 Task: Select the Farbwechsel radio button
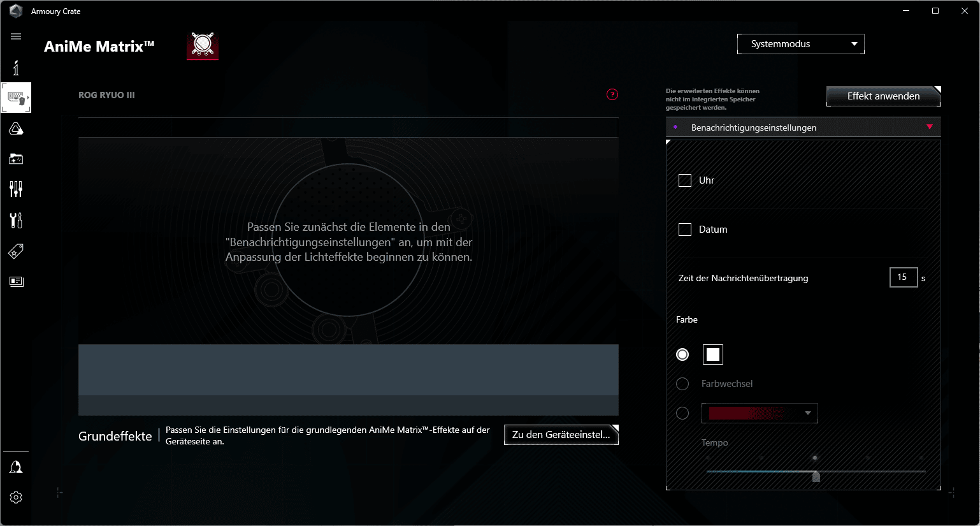coord(682,384)
